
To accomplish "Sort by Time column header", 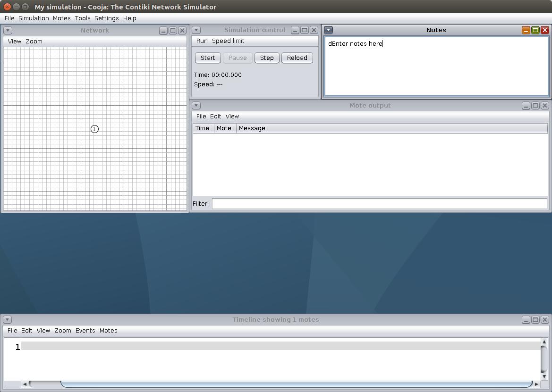I will [203, 128].
